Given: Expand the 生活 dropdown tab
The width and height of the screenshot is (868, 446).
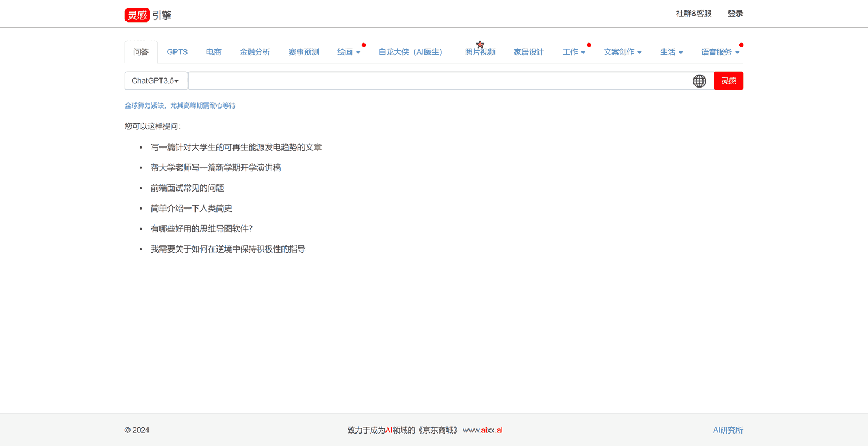Looking at the screenshot, I should tap(671, 52).
